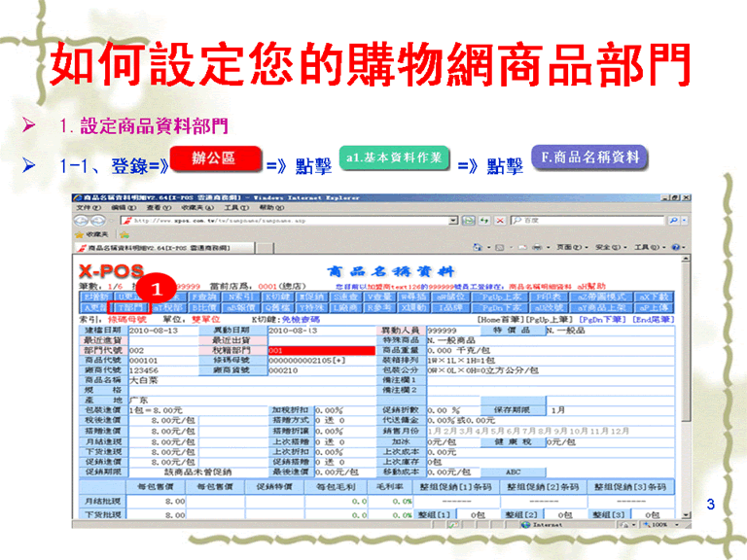747x560 pixels.
Task: Open the favorites star 收藏夹
Action: click(92, 234)
